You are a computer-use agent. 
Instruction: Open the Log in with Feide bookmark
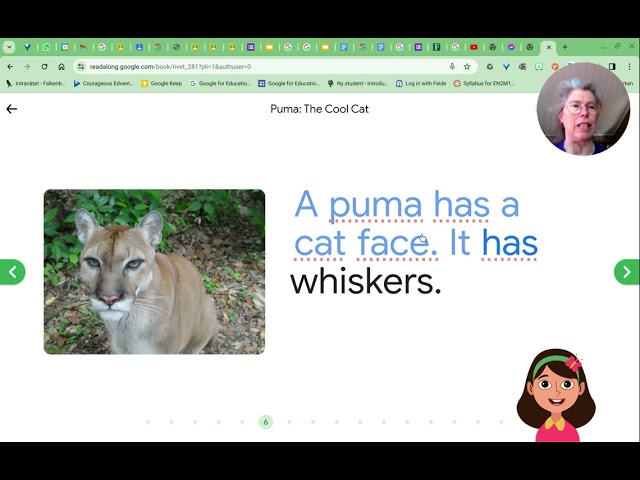tap(421, 83)
